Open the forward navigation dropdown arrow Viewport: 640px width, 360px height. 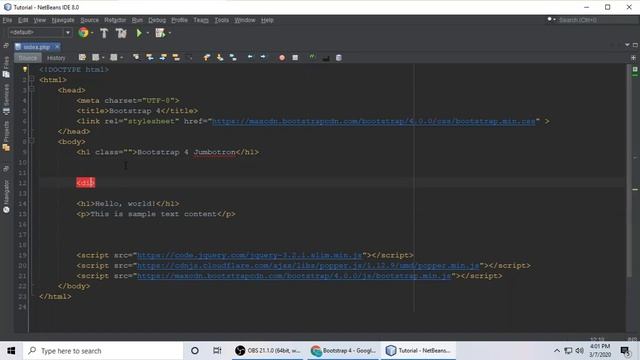(122, 58)
